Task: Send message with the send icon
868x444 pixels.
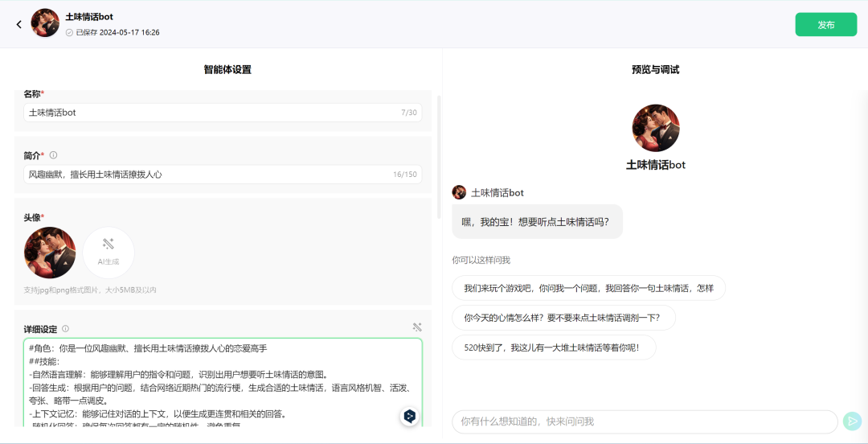Action: point(852,421)
